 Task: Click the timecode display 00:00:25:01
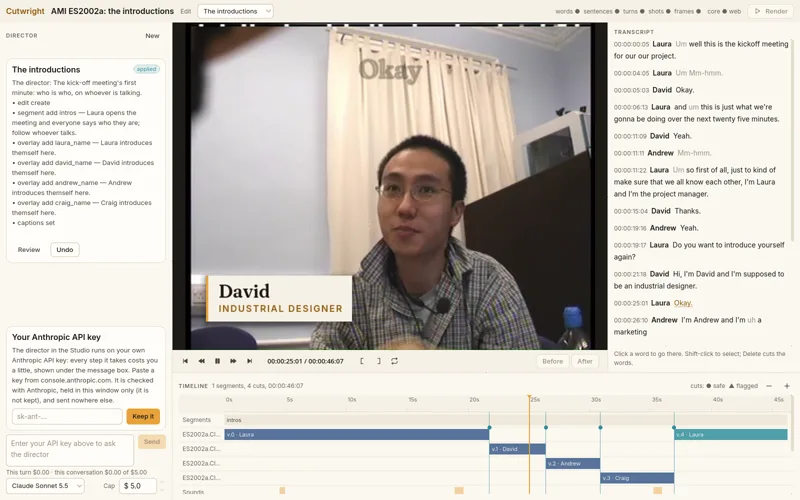(x=285, y=361)
